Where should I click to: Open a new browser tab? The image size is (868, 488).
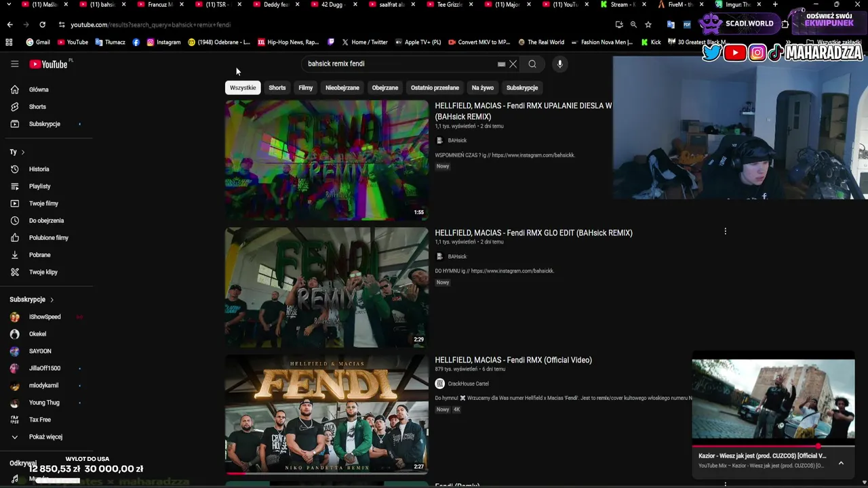click(775, 4)
